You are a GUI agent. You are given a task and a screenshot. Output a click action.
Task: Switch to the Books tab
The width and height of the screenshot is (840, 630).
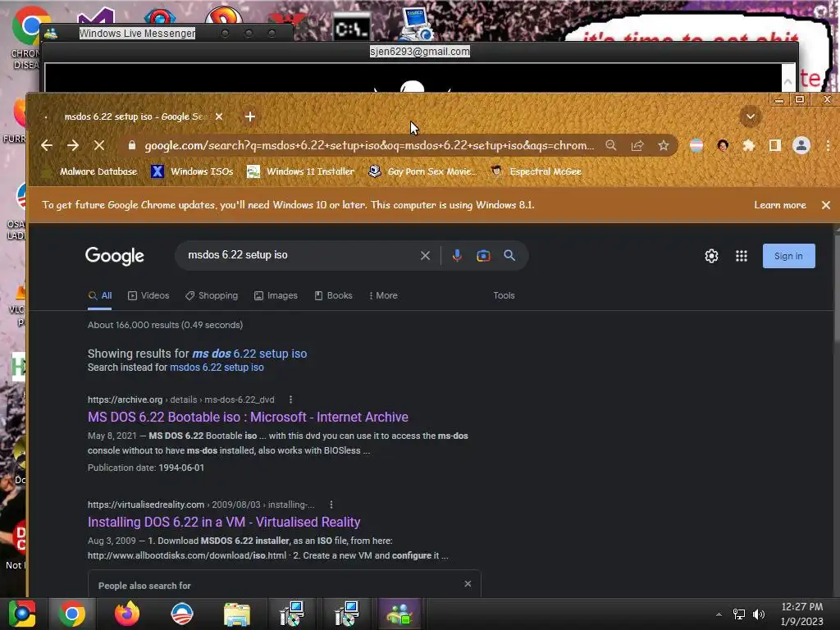coord(333,295)
